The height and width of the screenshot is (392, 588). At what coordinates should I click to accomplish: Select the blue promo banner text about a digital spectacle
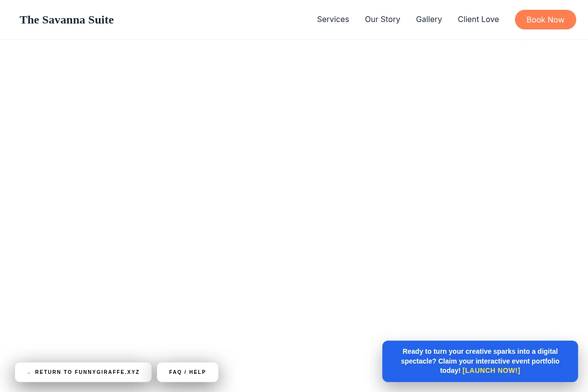pyautogui.click(x=480, y=361)
